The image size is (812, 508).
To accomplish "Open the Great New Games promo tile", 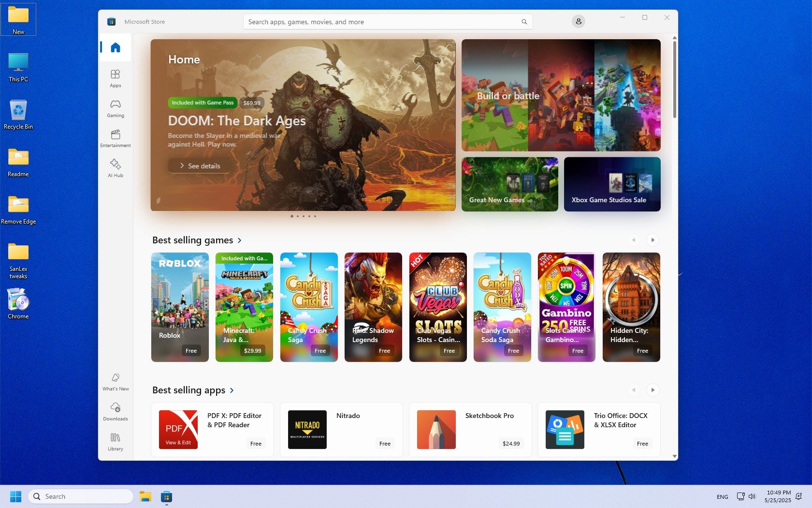I will [509, 184].
